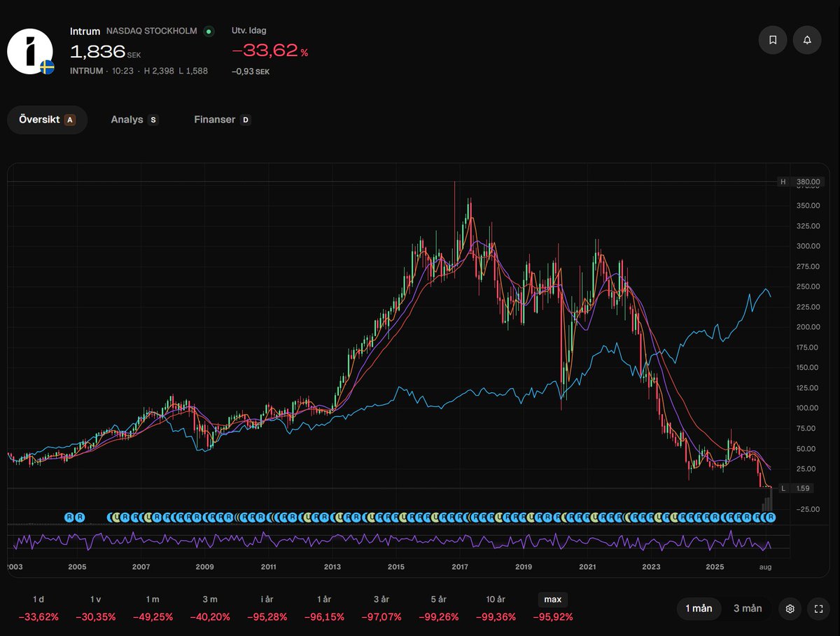Click the −0,93 SEK change value
Image resolution: width=840 pixels, height=636 pixels.
click(x=251, y=71)
